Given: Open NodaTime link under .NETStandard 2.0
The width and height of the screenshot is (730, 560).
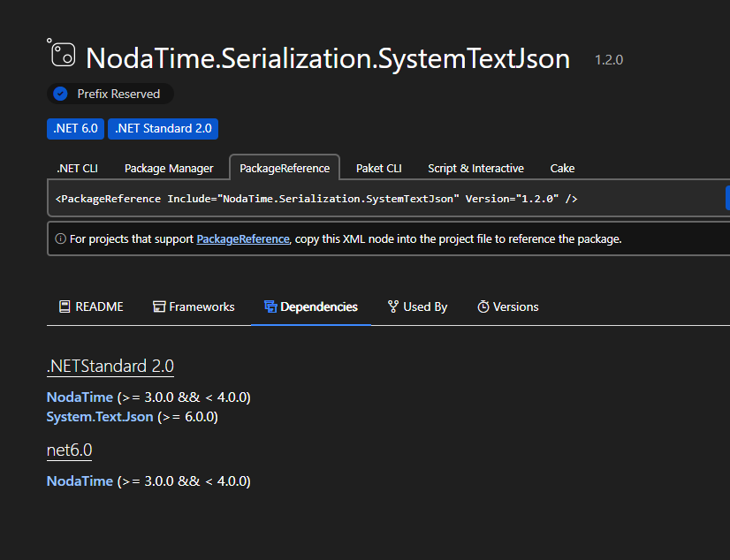Looking at the screenshot, I should 80,397.
